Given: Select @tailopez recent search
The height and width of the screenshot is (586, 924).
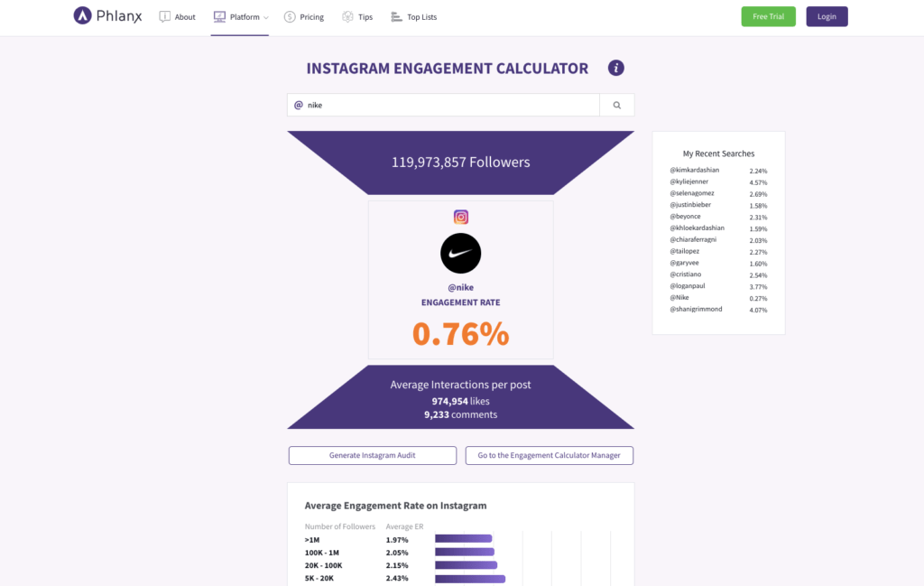Looking at the screenshot, I should [x=684, y=251].
